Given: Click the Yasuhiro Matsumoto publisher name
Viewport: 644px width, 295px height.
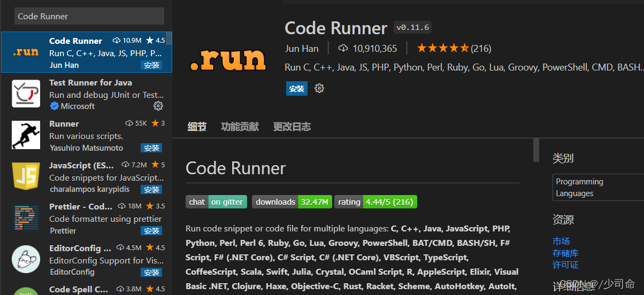Looking at the screenshot, I should point(86,148).
